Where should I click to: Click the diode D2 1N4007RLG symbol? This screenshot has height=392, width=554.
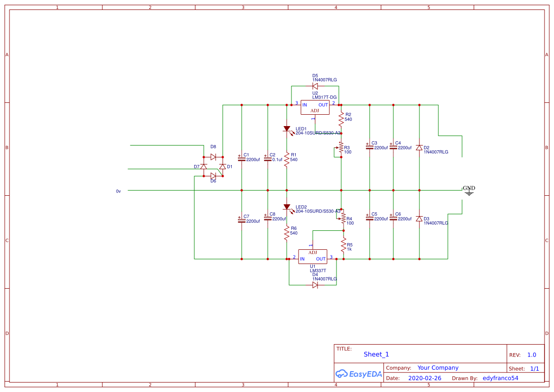[419, 148]
